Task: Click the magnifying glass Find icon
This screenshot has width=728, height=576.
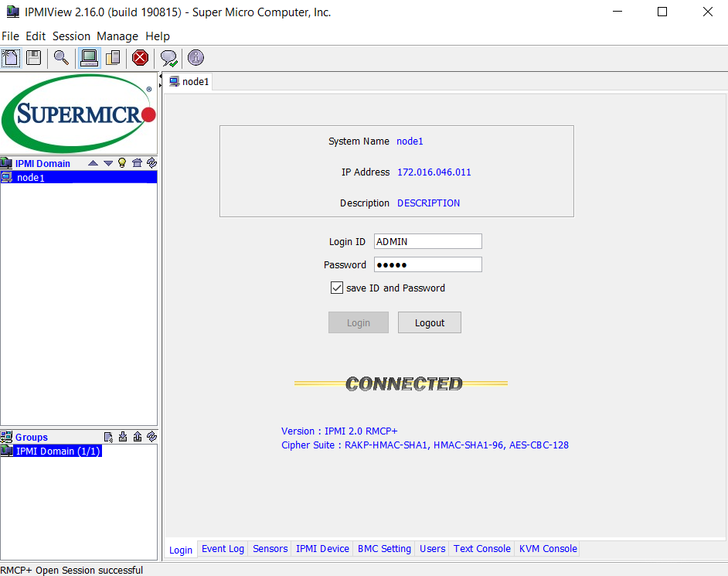Action: 61,58
